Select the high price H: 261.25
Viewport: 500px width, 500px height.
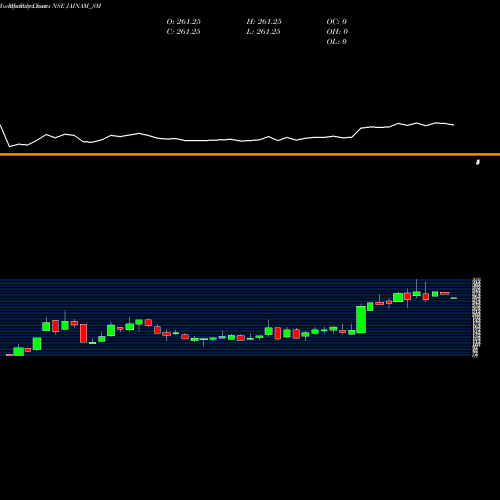point(264,22)
